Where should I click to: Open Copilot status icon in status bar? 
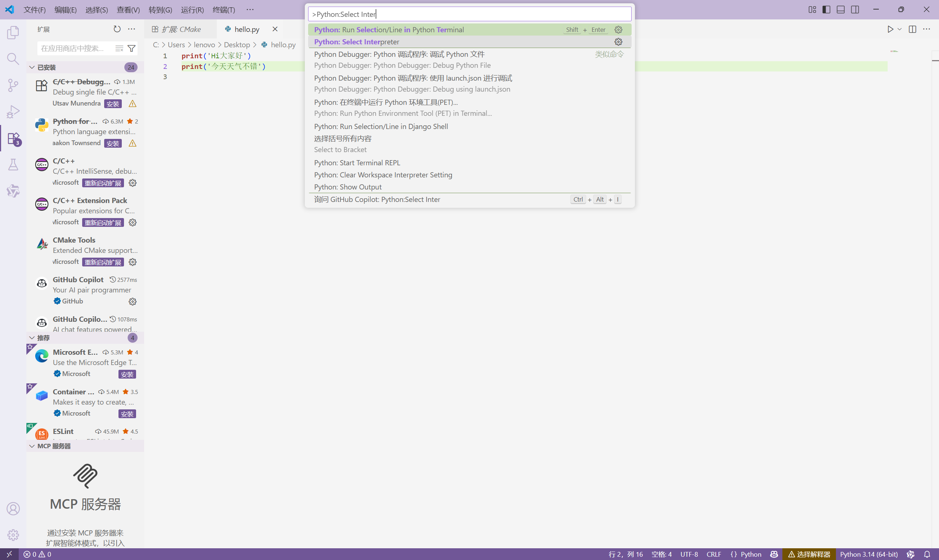tap(774, 554)
